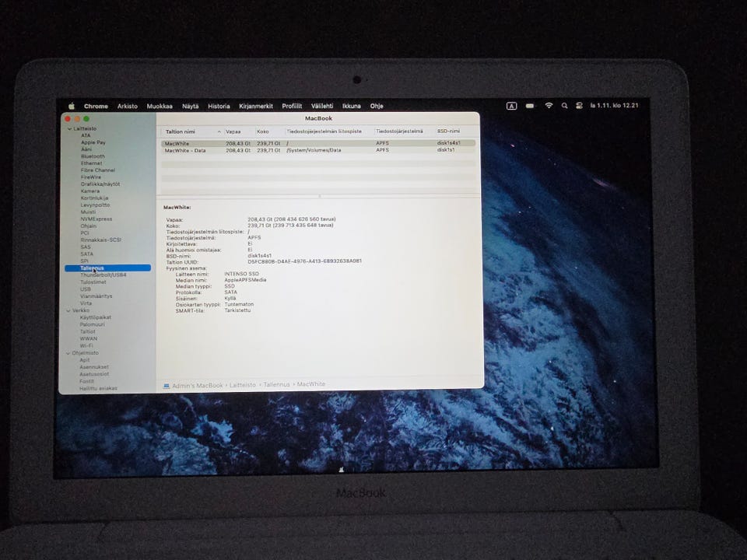Select SPI in the sidebar
This screenshot has height=560, width=747.
(x=85, y=261)
